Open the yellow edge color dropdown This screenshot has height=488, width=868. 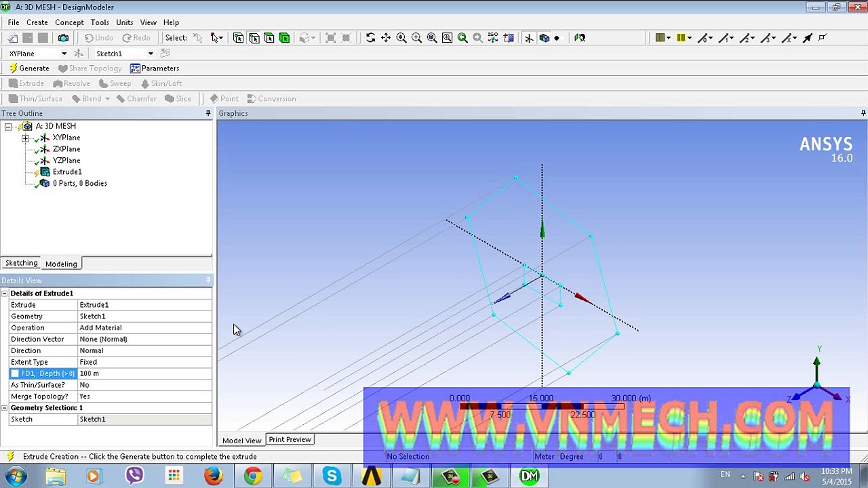click(x=684, y=38)
